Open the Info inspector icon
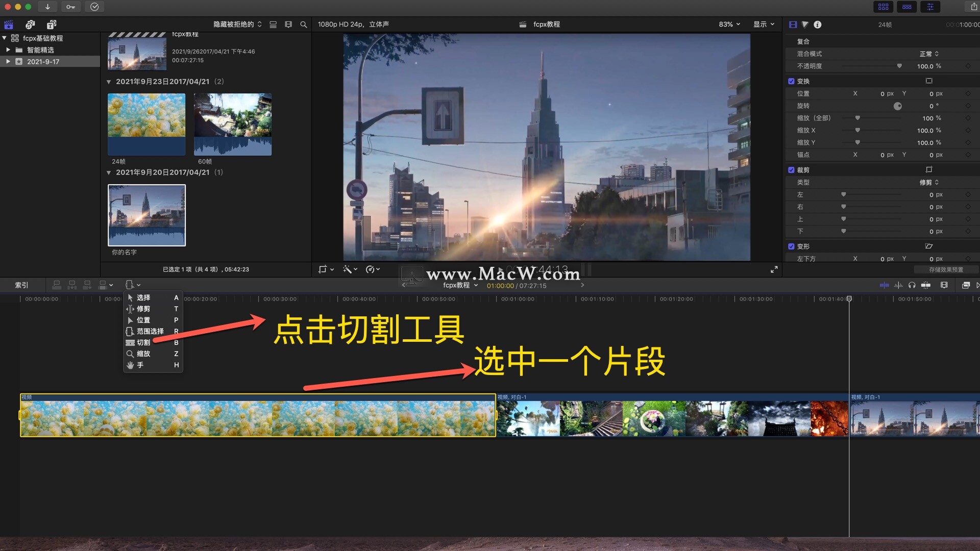Image resolution: width=980 pixels, height=551 pixels. [x=817, y=24]
